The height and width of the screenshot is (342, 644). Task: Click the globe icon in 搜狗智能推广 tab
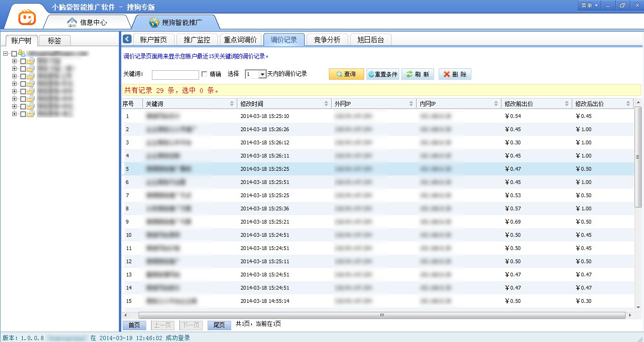tap(154, 22)
